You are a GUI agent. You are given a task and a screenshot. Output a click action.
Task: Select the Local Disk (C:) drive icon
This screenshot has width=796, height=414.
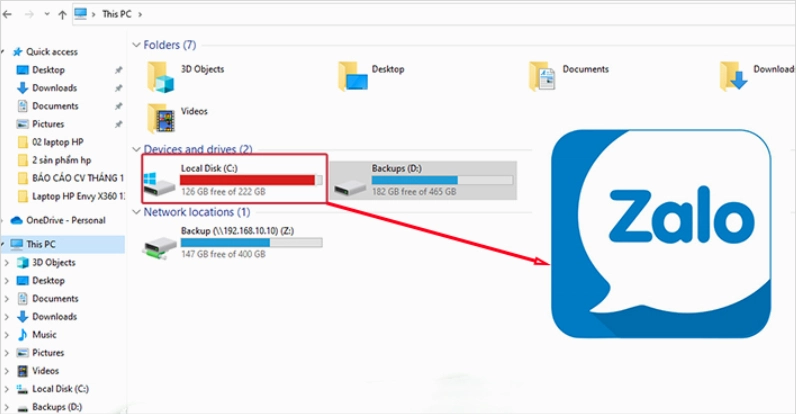[159, 182]
